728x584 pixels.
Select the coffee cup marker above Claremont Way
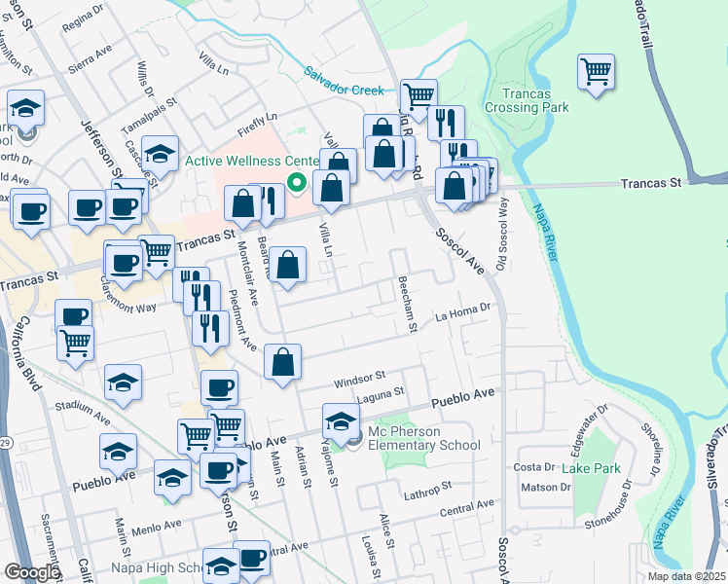[124, 264]
